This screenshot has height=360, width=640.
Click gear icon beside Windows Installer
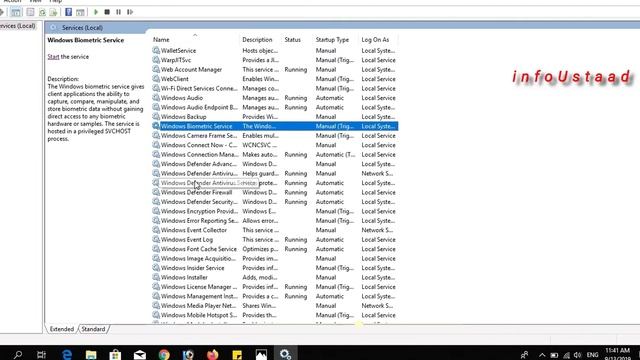156,277
